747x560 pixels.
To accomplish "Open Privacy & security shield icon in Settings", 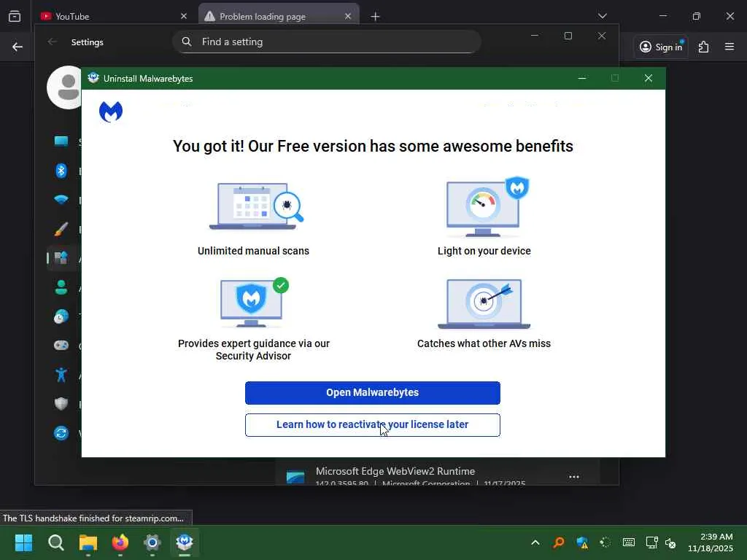I will tap(61, 404).
